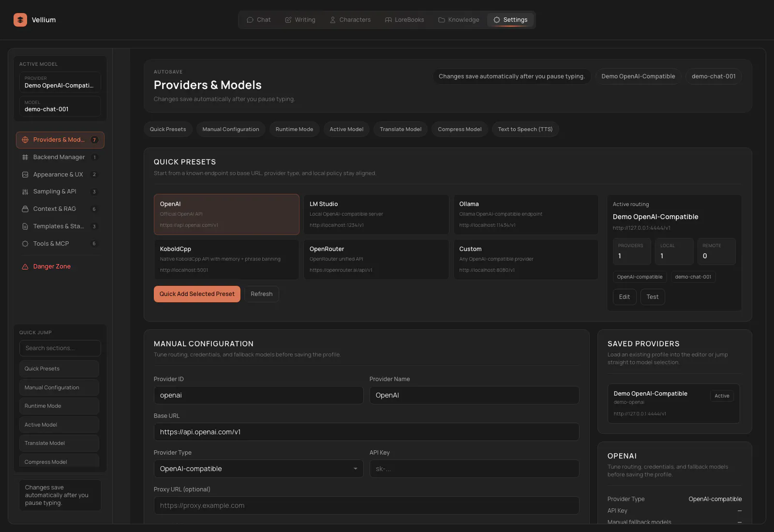Click the Knowledge folder icon
The image size is (774, 532).
pos(442,20)
